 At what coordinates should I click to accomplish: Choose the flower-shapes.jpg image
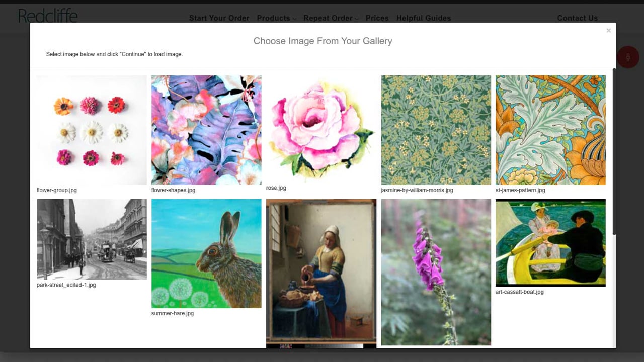point(206,130)
